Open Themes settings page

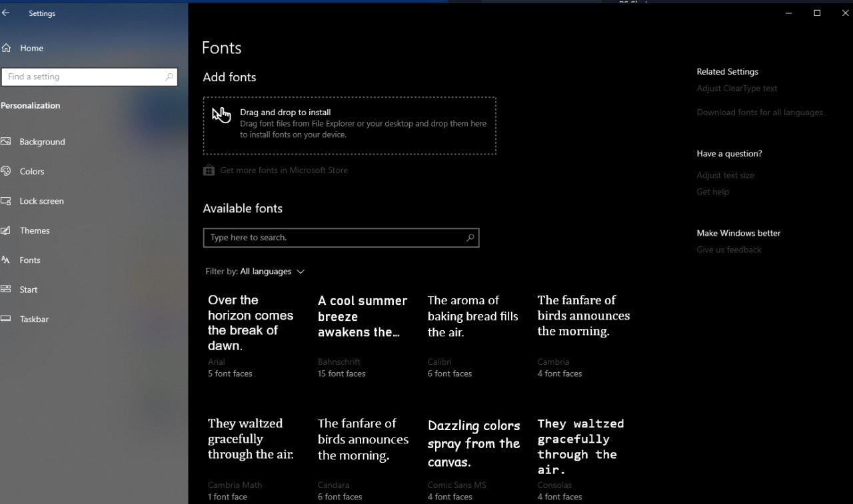(x=35, y=230)
